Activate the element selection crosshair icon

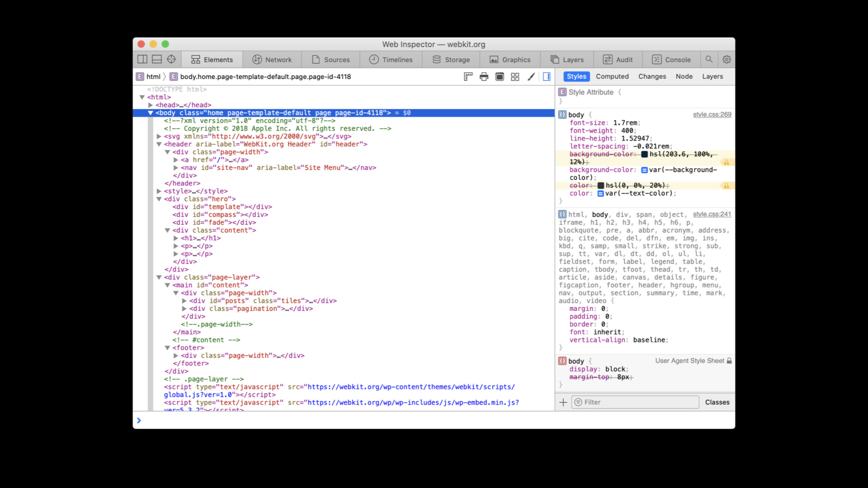pos(171,59)
